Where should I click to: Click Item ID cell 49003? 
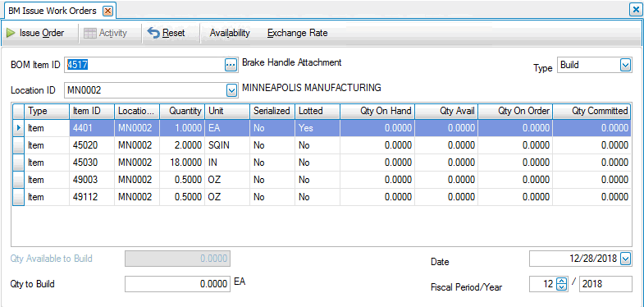pos(92,180)
